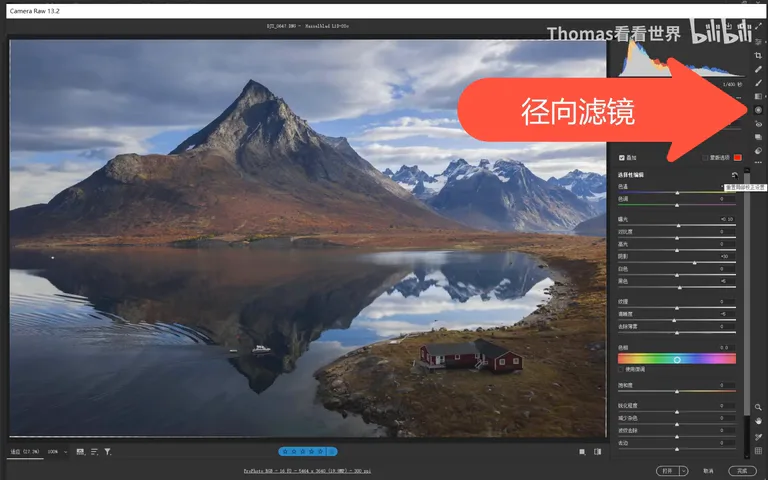Image resolution: width=768 pixels, height=480 pixels.
Task: Click the 色相 hue value field
Action: click(x=726, y=348)
